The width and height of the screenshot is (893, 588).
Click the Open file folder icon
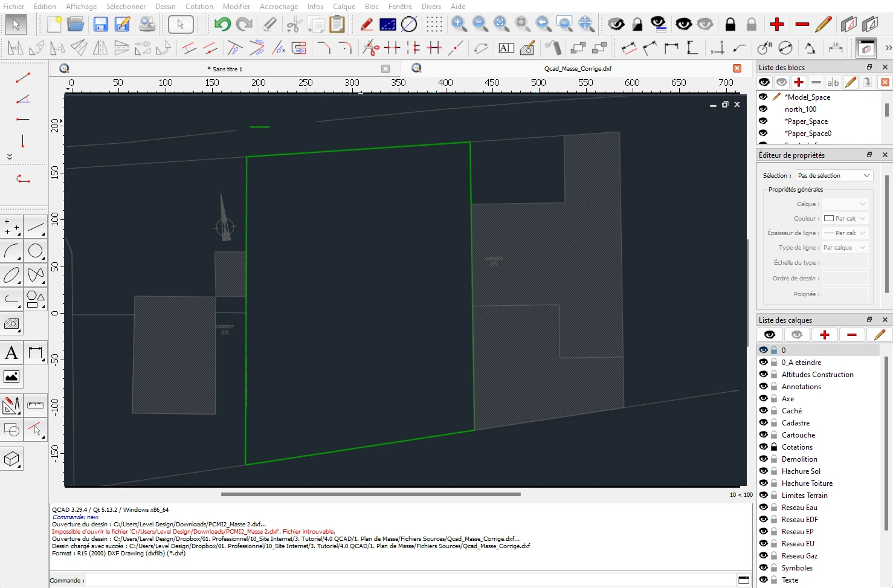pos(76,24)
